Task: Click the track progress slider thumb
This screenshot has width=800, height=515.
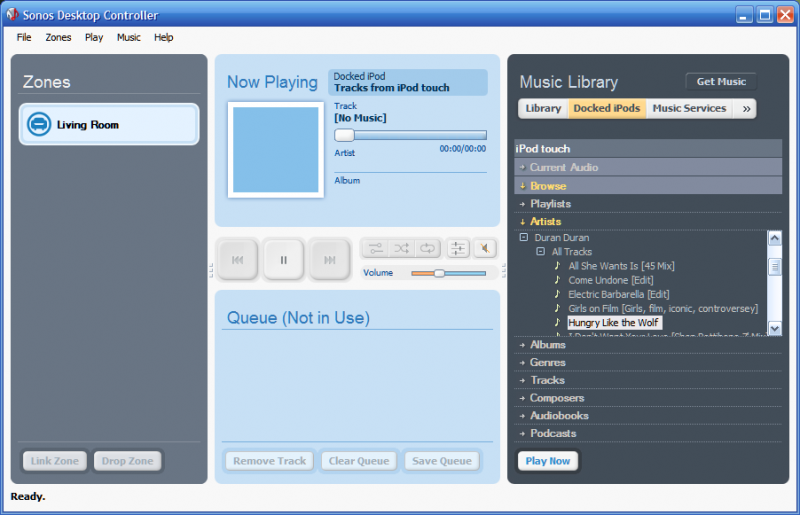Action: point(344,135)
